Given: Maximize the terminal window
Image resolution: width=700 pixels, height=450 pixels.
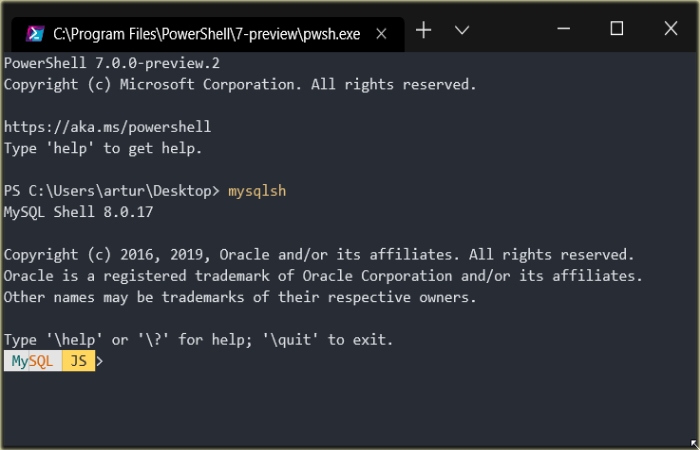Looking at the screenshot, I should [617, 29].
